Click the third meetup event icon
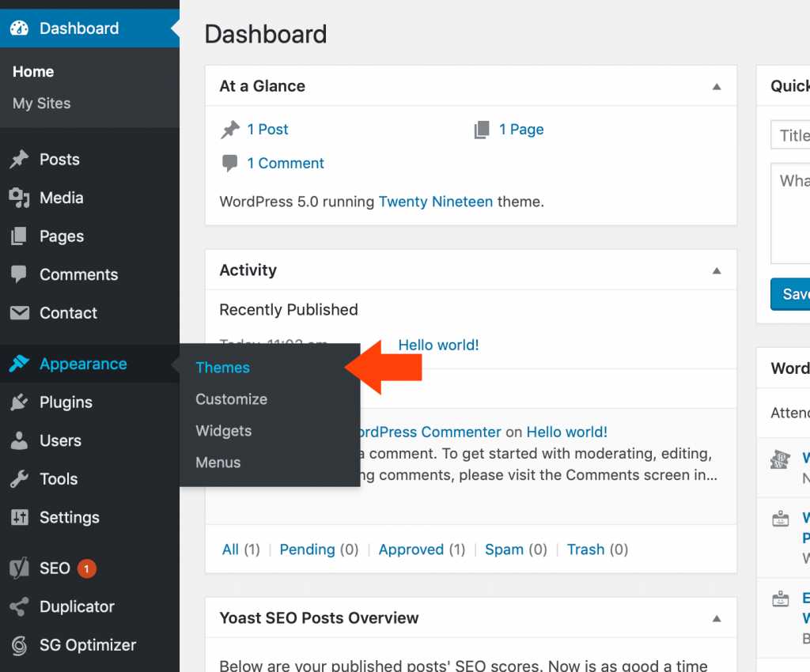Screen dimensions: 810x672 click(780, 599)
